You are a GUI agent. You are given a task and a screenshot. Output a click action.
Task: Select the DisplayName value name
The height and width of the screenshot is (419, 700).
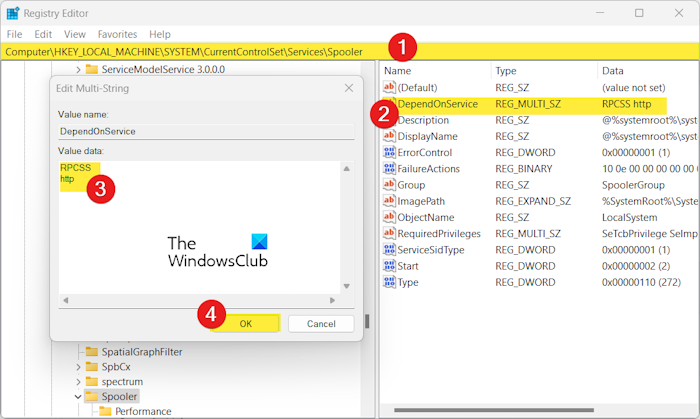point(427,136)
